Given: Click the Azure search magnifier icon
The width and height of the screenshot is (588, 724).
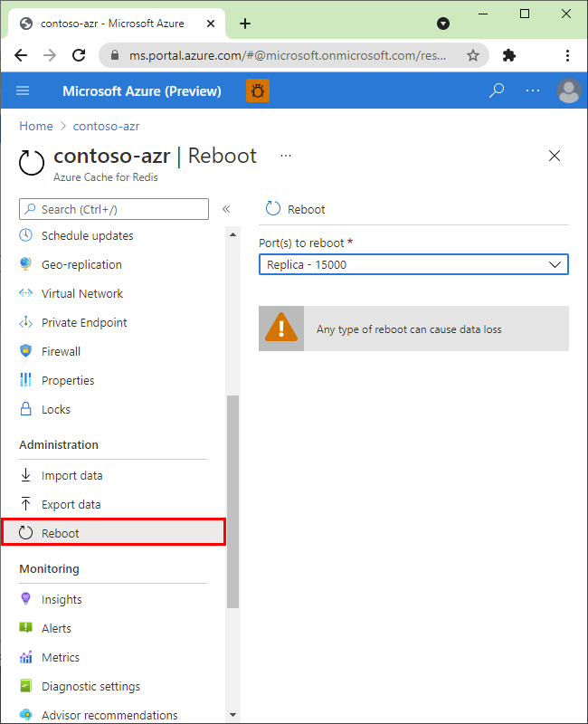Looking at the screenshot, I should pyautogui.click(x=496, y=90).
